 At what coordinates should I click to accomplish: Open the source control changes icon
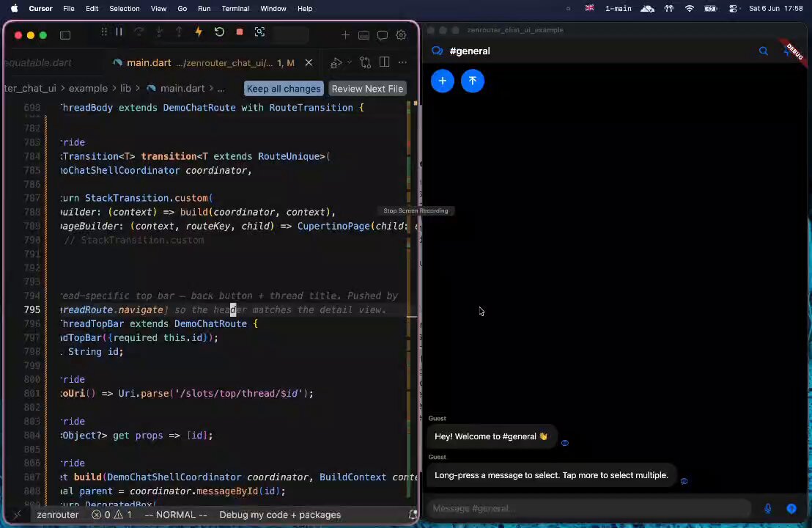click(366, 62)
